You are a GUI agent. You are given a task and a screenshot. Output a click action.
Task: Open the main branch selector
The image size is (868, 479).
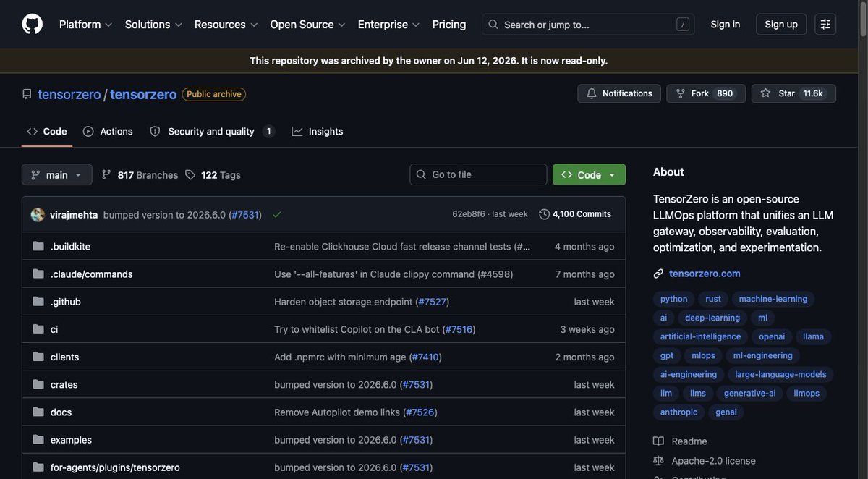point(57,174)
